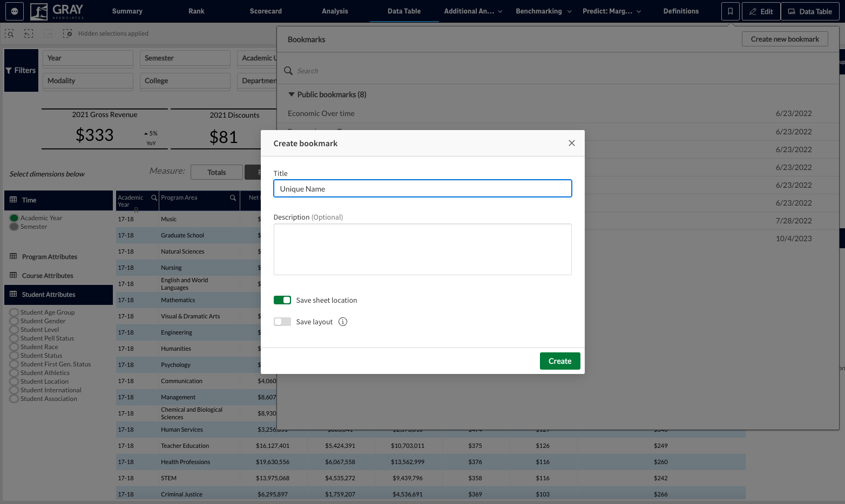Select Student Gender radio button
The width and height of the screenshot is (845, 504).
tap(14, 321)
